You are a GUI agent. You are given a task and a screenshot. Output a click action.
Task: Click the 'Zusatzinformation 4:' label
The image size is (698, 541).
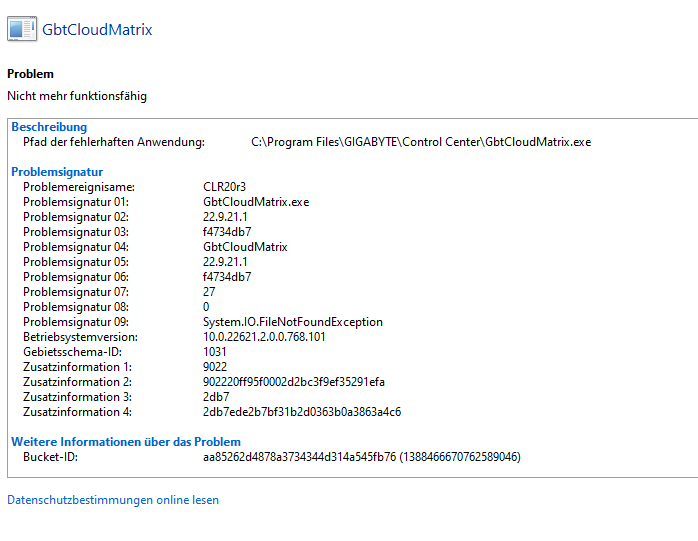[77, 412]
